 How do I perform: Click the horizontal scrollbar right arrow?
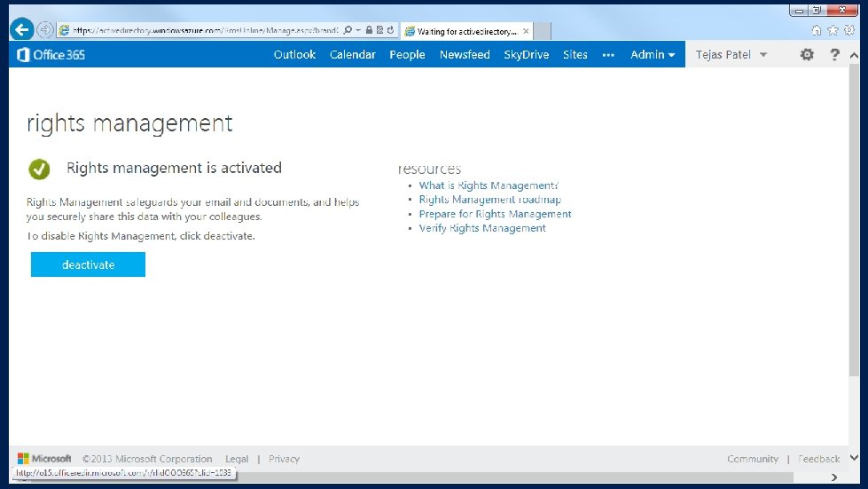click(x=833, y=477)
